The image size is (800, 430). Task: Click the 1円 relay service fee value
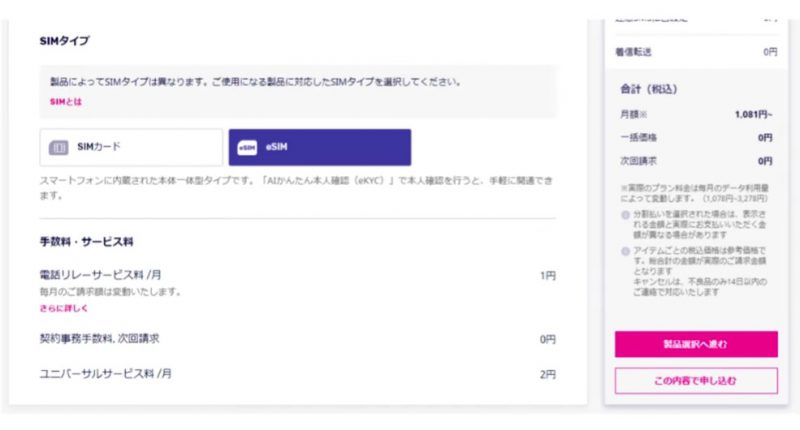pos(547,276)
